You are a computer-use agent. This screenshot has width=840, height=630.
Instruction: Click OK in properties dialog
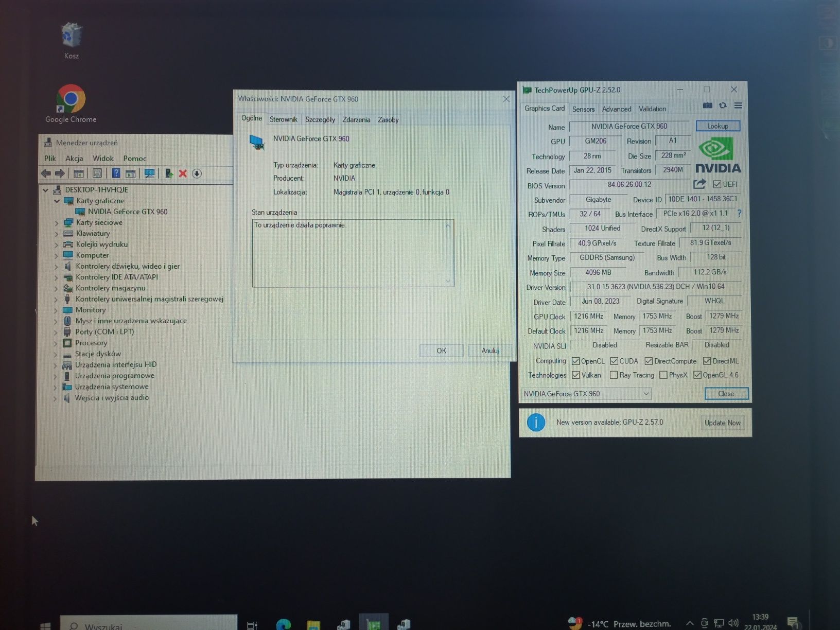click(x=441, y=351)
